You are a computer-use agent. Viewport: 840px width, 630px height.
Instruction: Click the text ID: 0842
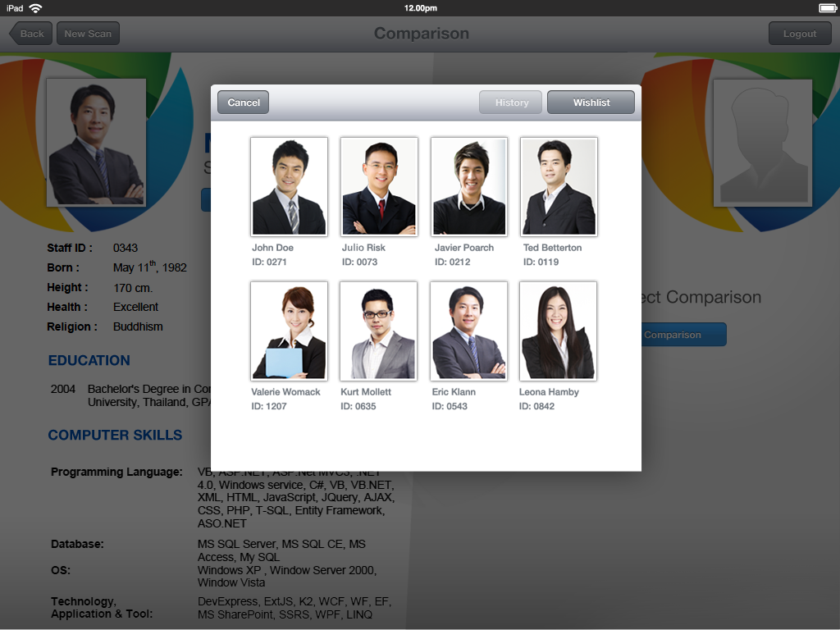pyautogui.click(x=536, y=406)
